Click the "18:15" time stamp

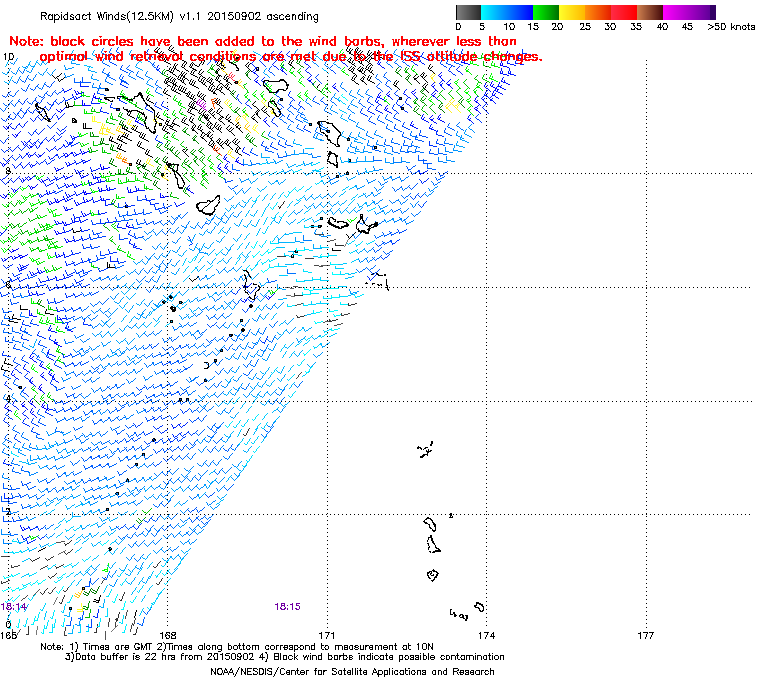point(287,607)
